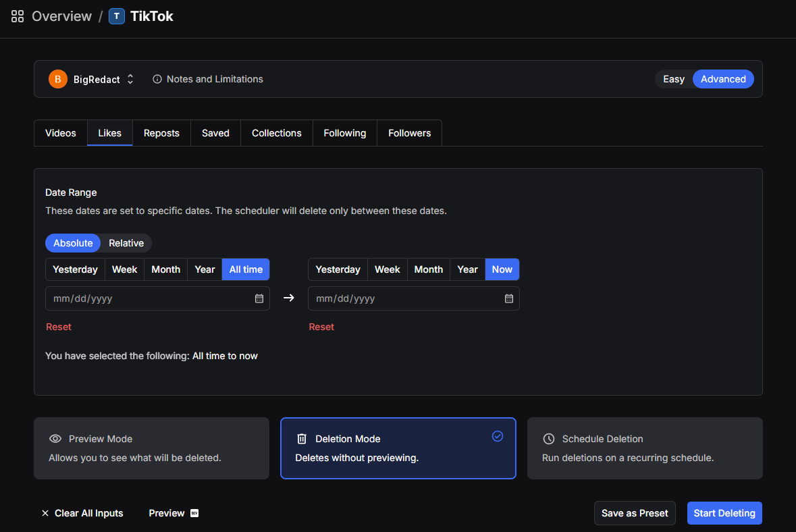
Task: Set start date to Month
Action: pos(165,269)
